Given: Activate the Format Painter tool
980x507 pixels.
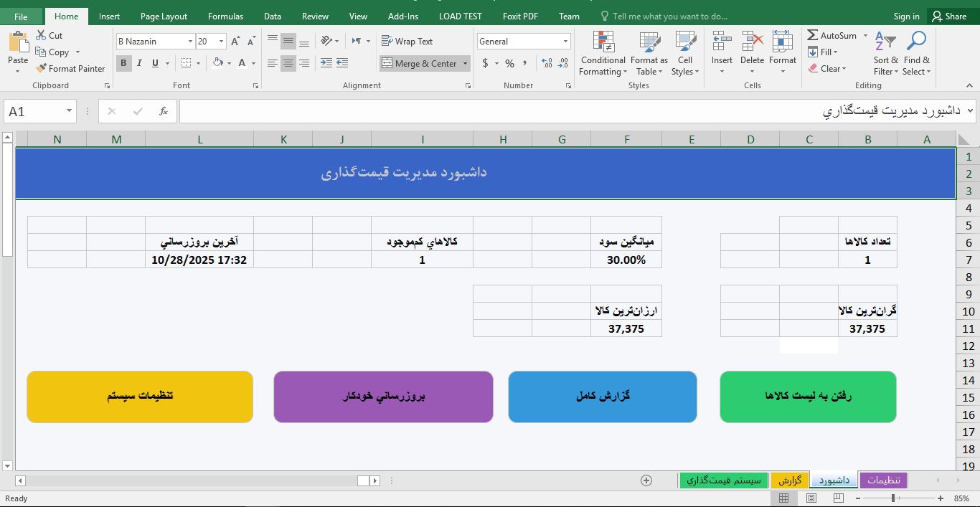Looking at the screenshot, I should click(x=70, y=68).
